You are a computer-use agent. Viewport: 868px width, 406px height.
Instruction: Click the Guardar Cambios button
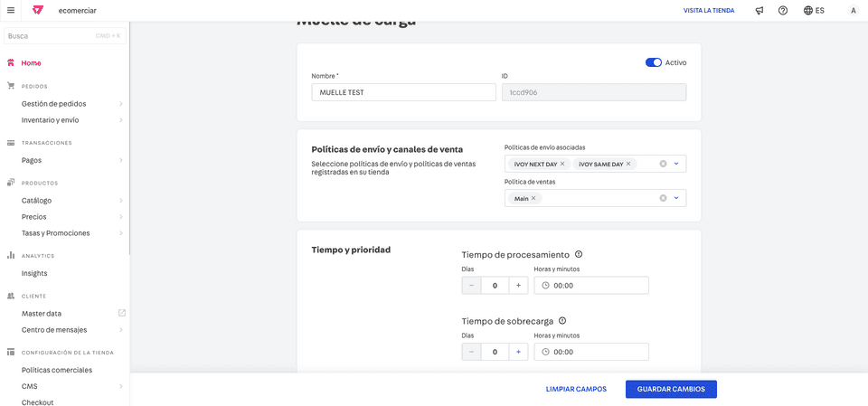click(x=671, y=389)
